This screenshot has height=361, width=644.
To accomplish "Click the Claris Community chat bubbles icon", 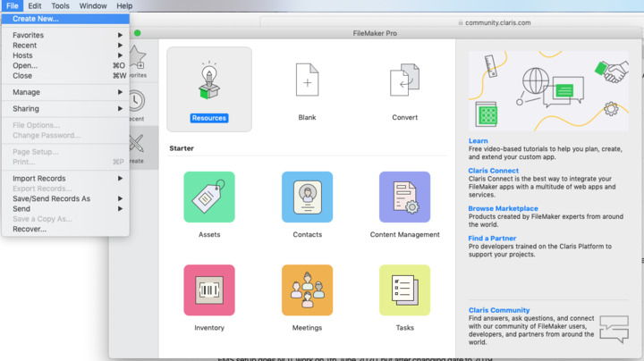I will click(x=614, y=329).
